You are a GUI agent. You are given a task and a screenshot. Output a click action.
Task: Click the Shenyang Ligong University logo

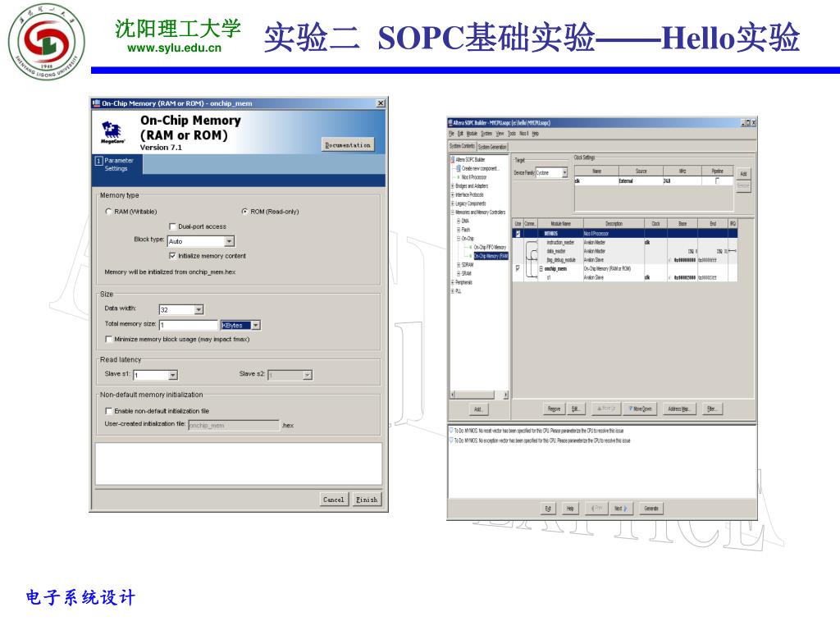[x=47, y=41]
